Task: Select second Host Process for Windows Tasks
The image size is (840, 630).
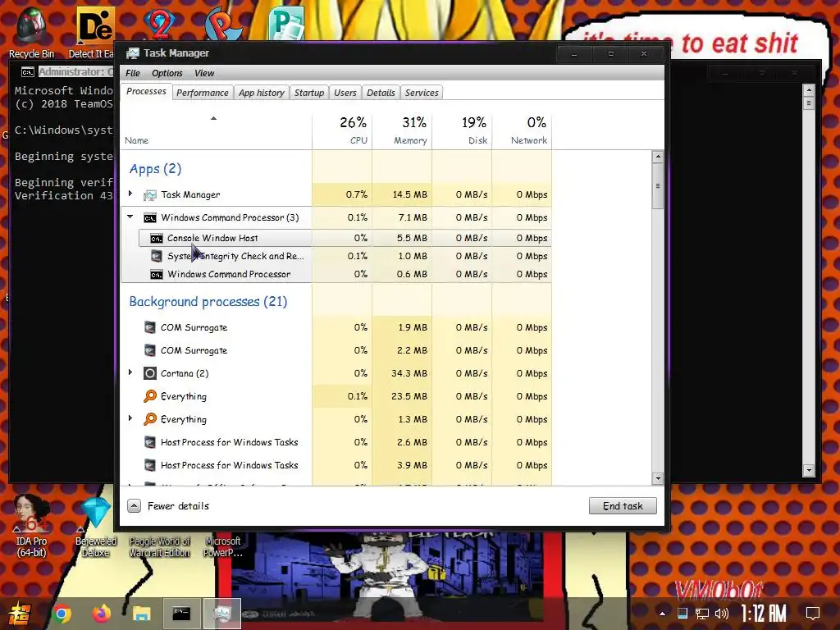Action: click(336, 465)
